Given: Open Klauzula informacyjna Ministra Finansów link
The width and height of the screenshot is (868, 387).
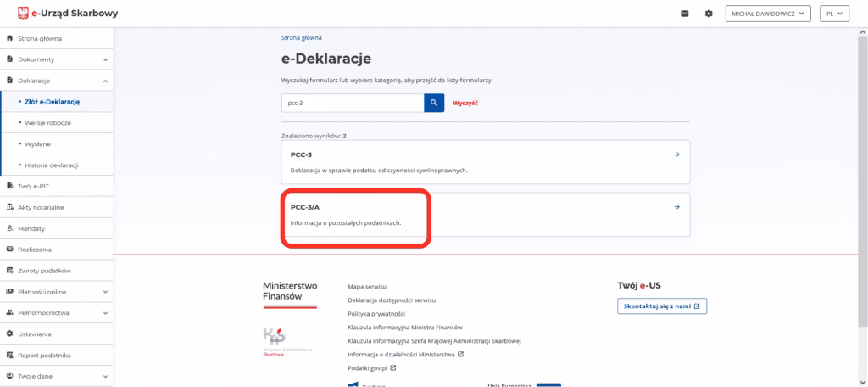Looking at the screenshot, I should 405,327.
